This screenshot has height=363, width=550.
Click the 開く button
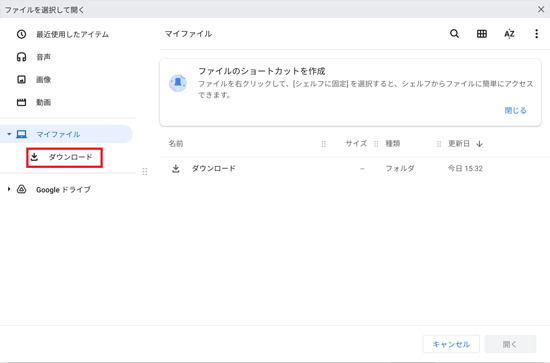510,344
